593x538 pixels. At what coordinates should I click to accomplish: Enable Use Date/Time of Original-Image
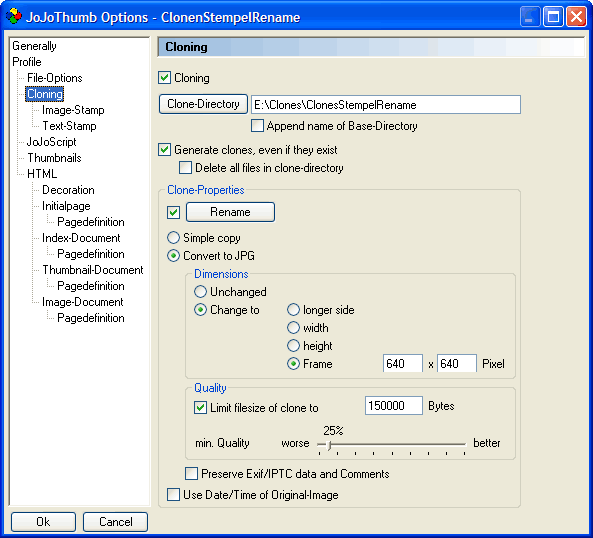coord(173,495)
